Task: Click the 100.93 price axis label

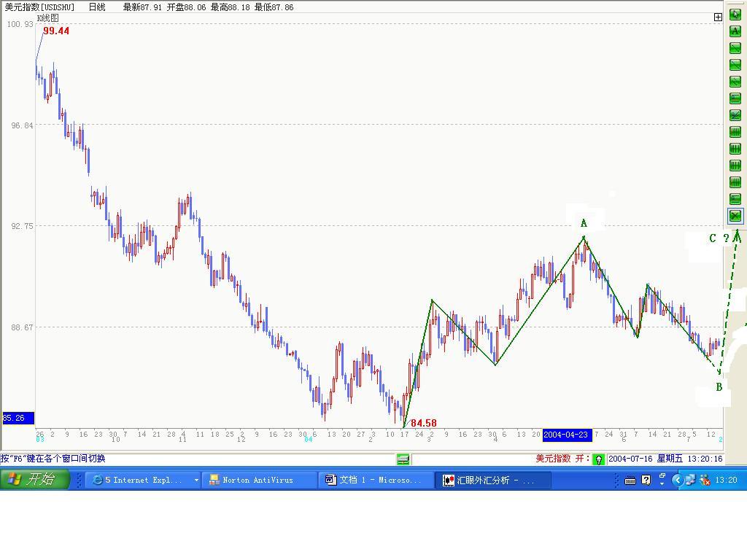Action: [x=20, y=24]
